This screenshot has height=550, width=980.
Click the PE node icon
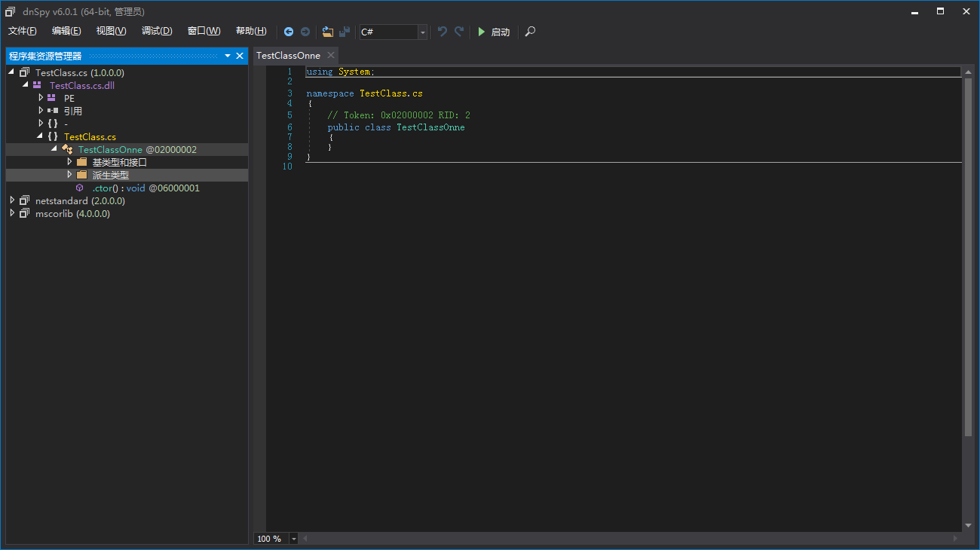coord(51,99)
